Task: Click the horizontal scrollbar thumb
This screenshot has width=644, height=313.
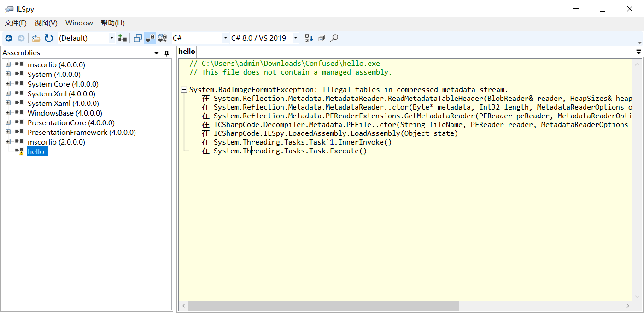Action: pos(324,306)
